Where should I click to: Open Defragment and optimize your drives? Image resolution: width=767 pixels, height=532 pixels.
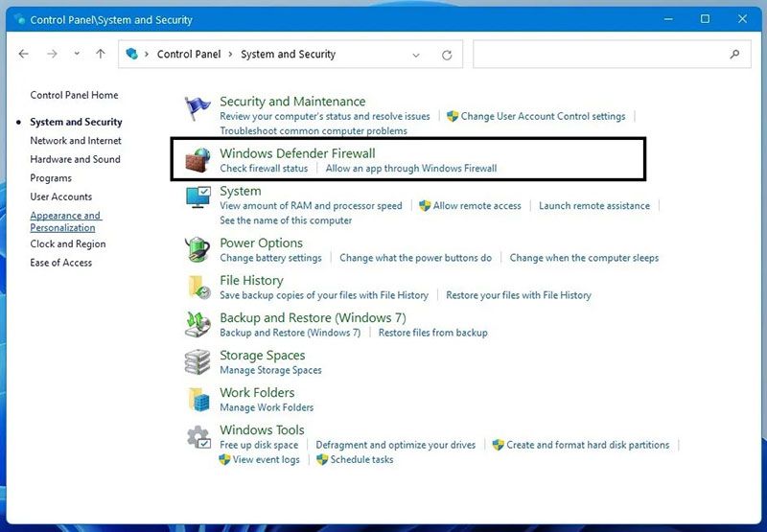click(x=395, y=445)
